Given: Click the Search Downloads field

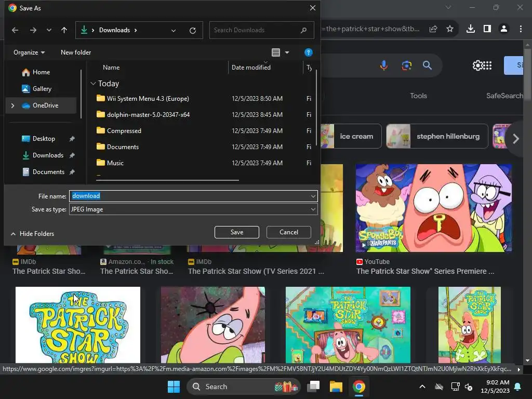Looking at the screenshot, I should tap(261, 30).
